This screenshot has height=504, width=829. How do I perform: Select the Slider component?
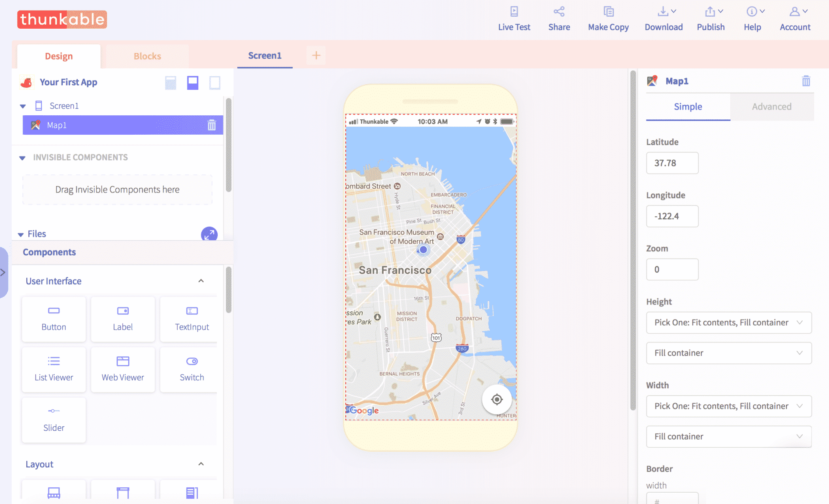[54, 419]
